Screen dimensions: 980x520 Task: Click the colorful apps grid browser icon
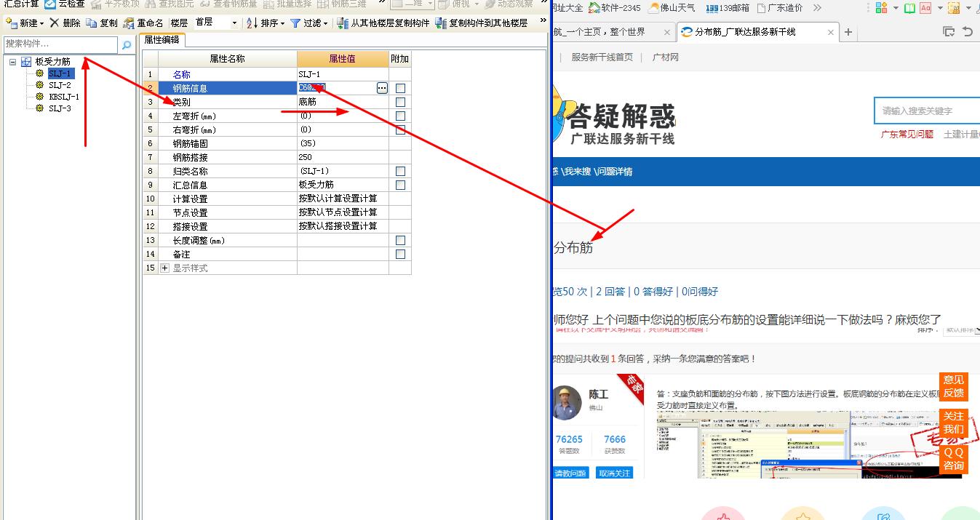pyautogui.click(x=882, y=8)
